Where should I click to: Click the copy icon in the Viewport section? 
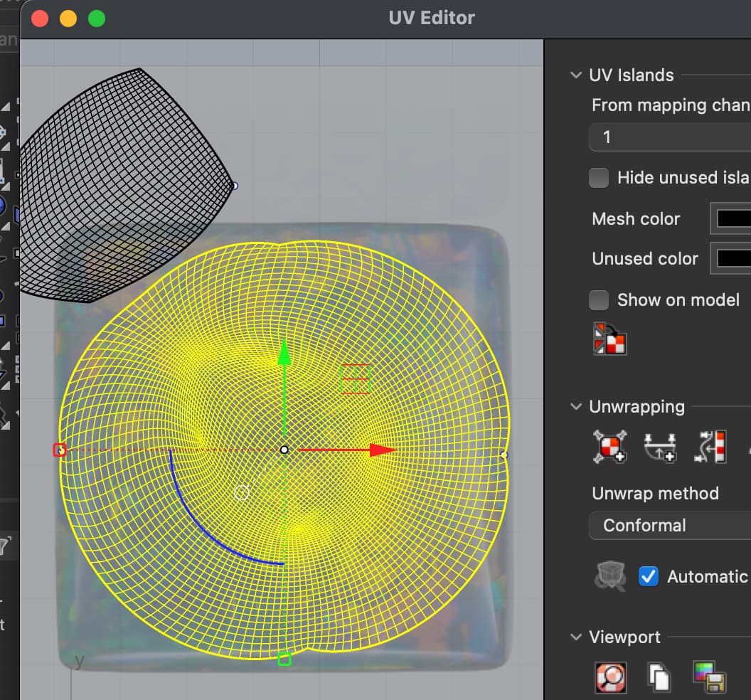pyautogui.click(x=658, y=677)
